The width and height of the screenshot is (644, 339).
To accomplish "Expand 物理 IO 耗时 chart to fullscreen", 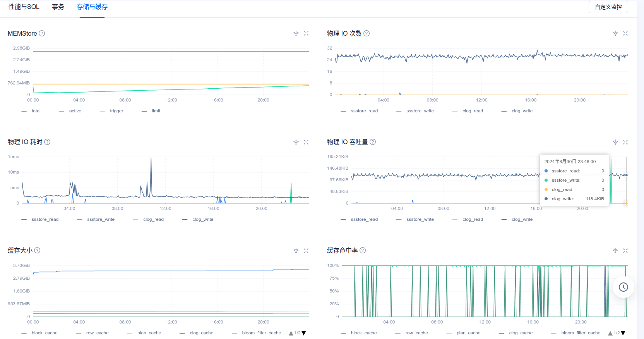I will click(306, 142).
